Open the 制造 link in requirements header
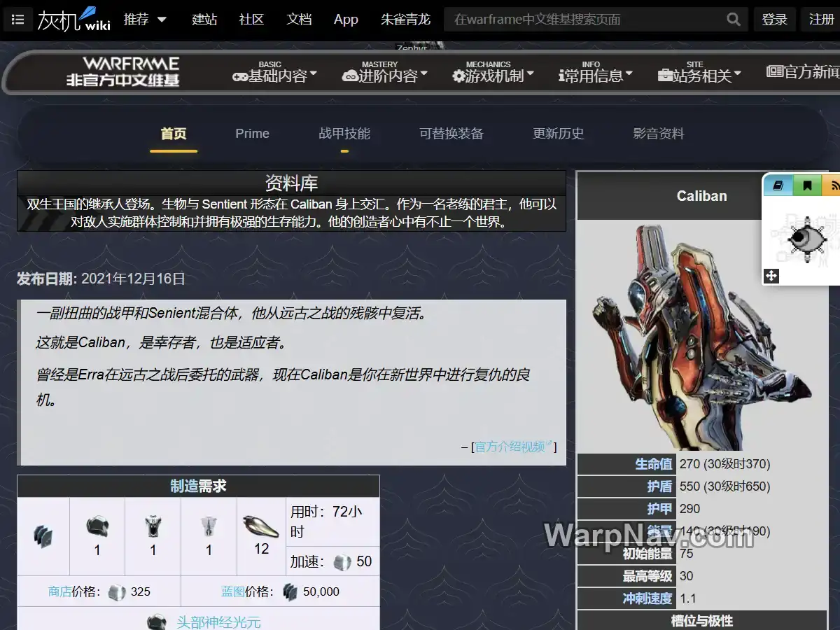Viewport: 840px width, 630px height. tap(184, 486)
